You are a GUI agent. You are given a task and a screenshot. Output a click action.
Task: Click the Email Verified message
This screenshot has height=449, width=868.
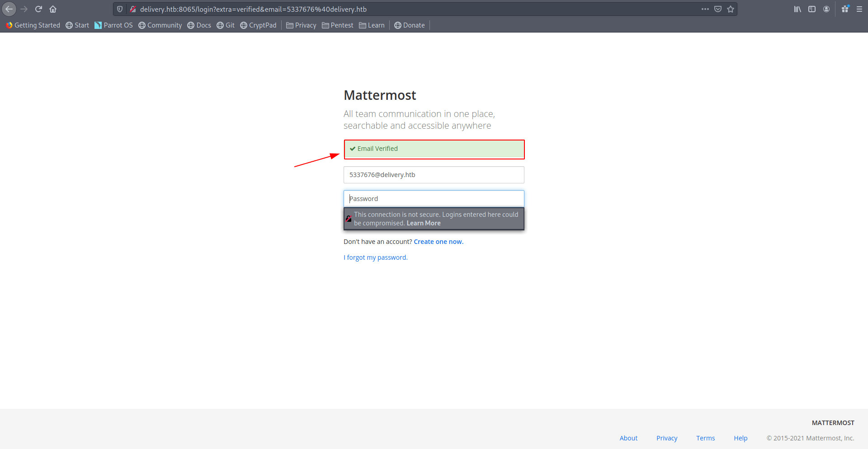[x=434, y=149]
